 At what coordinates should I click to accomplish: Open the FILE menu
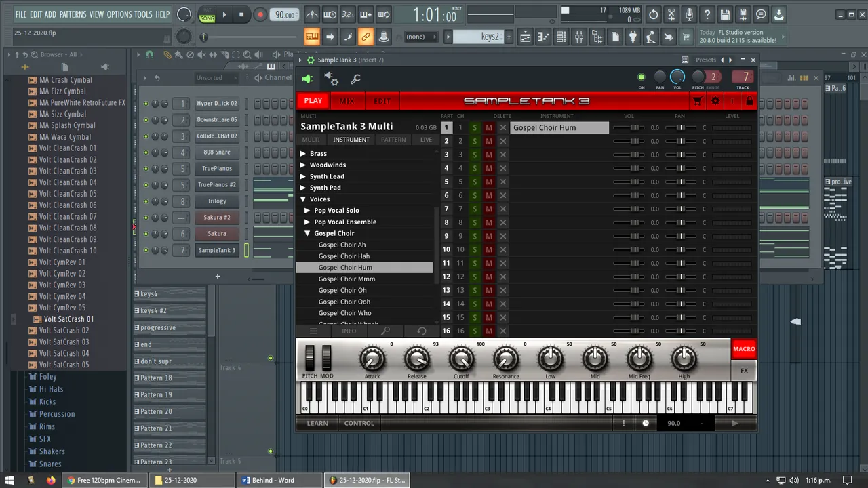(x=21, y=14)
